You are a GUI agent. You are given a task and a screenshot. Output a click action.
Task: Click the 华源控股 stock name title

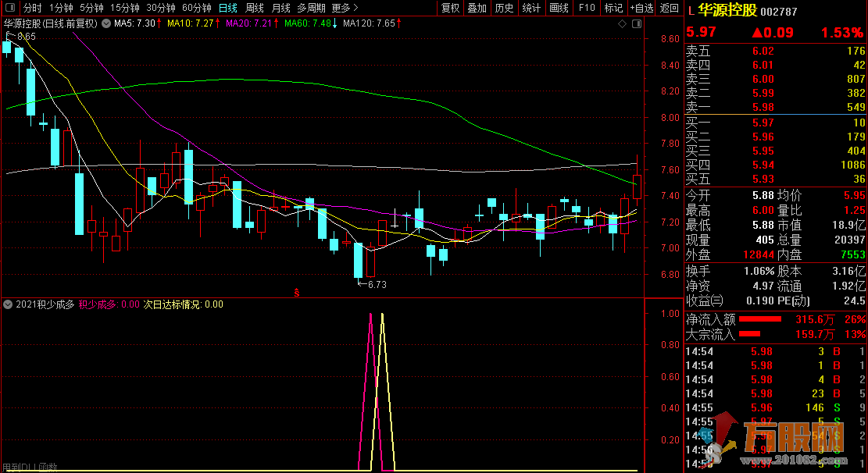[x=727, y=10]
